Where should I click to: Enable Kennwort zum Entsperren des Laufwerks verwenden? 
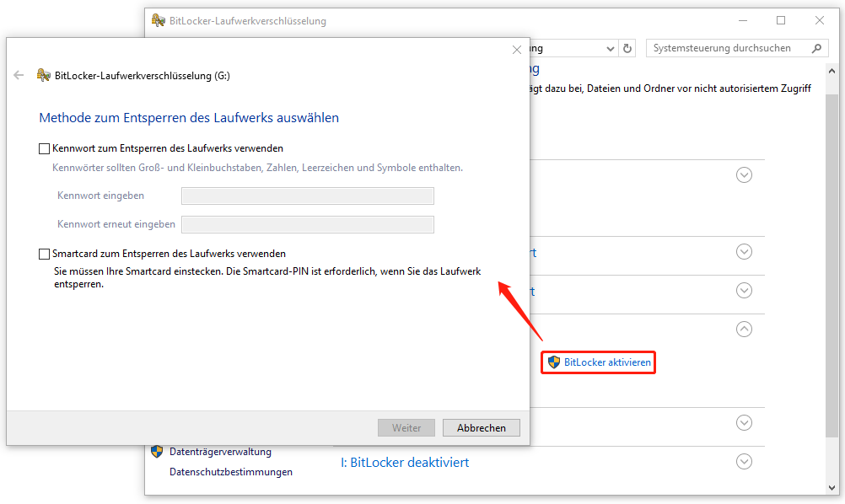[x=43, y=147]
